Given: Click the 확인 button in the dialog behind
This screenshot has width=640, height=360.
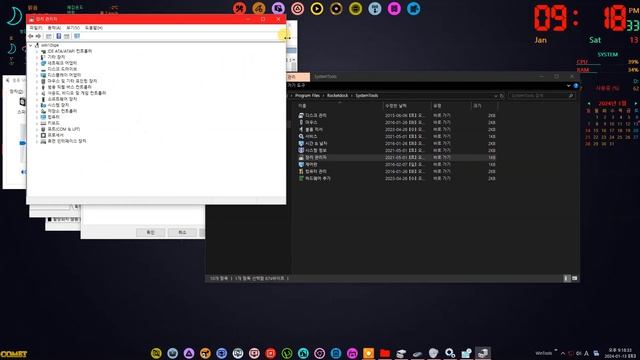Looking at the screenshot, I should [150, 232].
